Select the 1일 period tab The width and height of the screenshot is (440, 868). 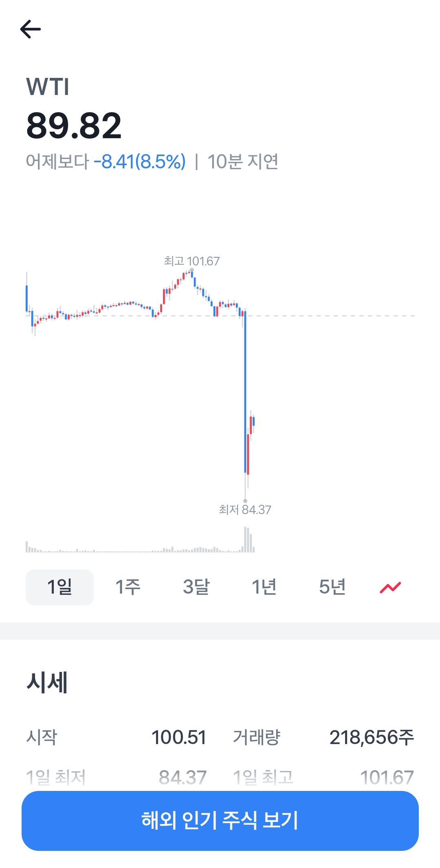click(59, 588)
